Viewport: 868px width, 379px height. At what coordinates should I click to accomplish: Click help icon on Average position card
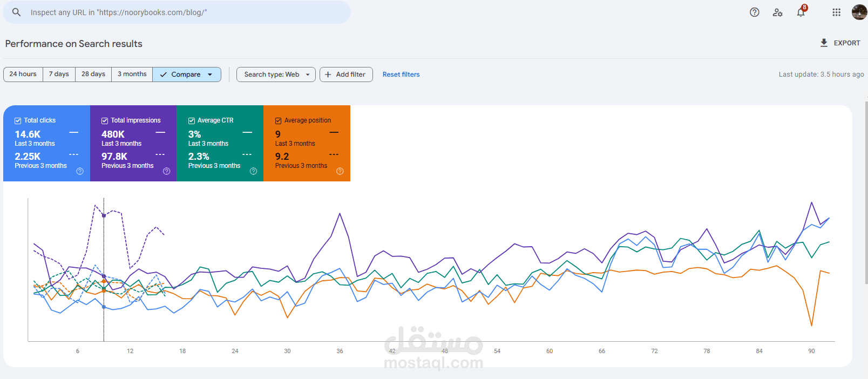[x=340, y=171]
